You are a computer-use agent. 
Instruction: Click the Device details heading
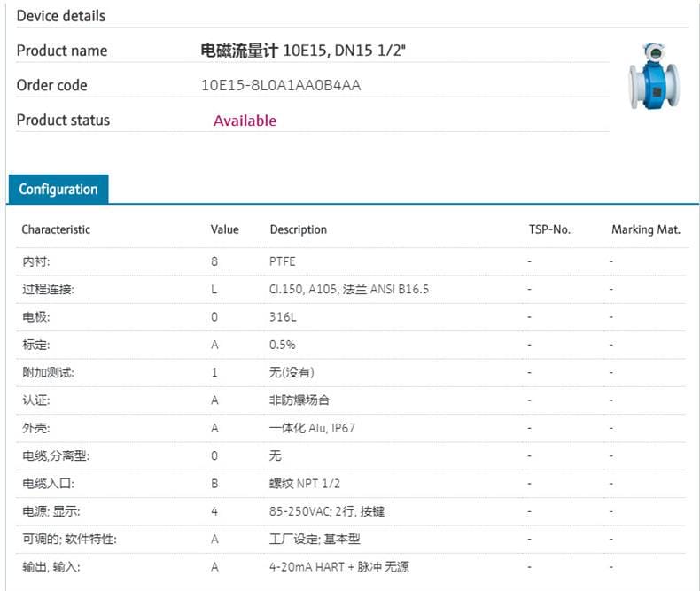(x=60, y=16)
